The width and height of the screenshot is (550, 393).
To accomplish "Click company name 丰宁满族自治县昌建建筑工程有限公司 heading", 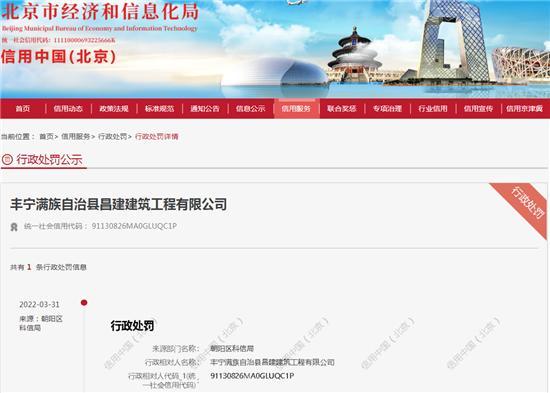I will coord(119,204).
